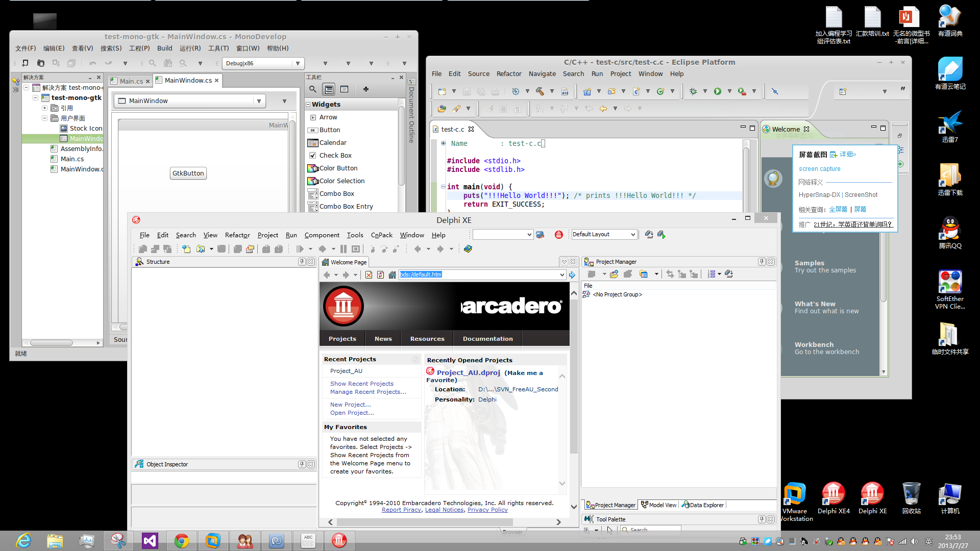
Task: Collapse the test-mono-gtk project node
Action: click(35, 98)
